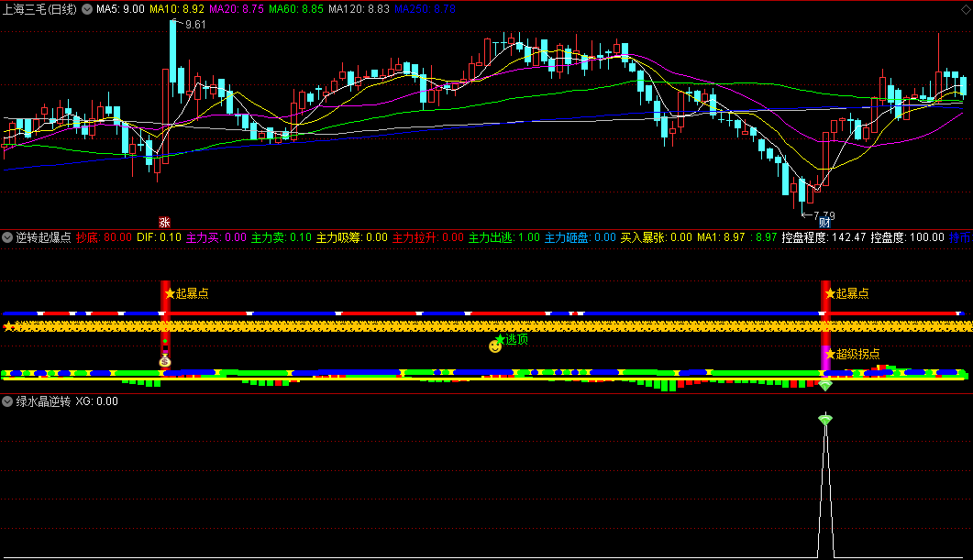Click the 主力买: 0.00 value
Viewport: 973px width, 560px height.
click(x=216, y=237)
